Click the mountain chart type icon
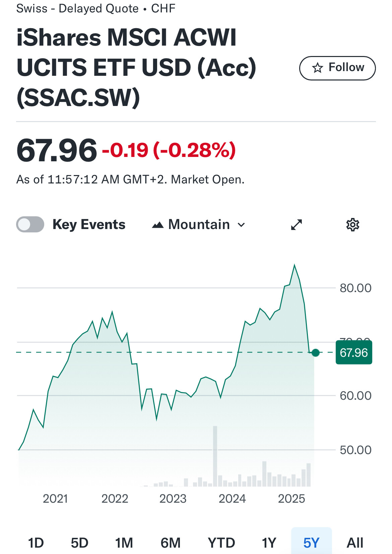This screenshot has width=392, height=554. coord(158,225)
